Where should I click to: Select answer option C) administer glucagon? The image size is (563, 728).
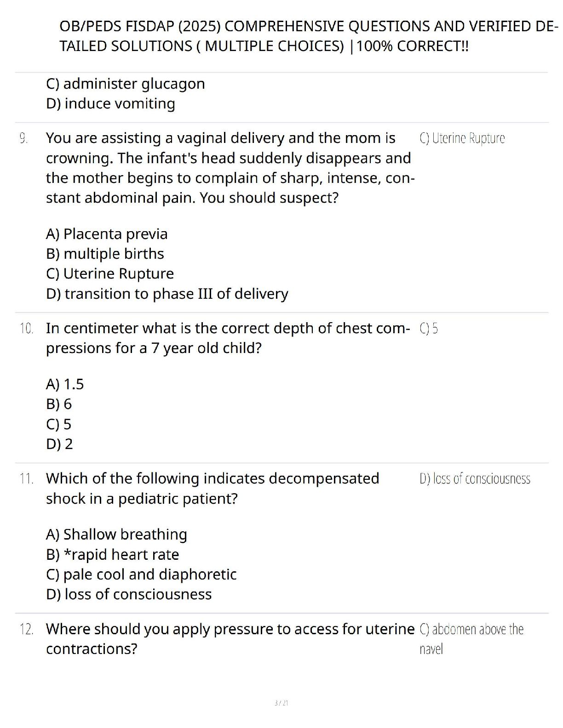click(126, 84)
